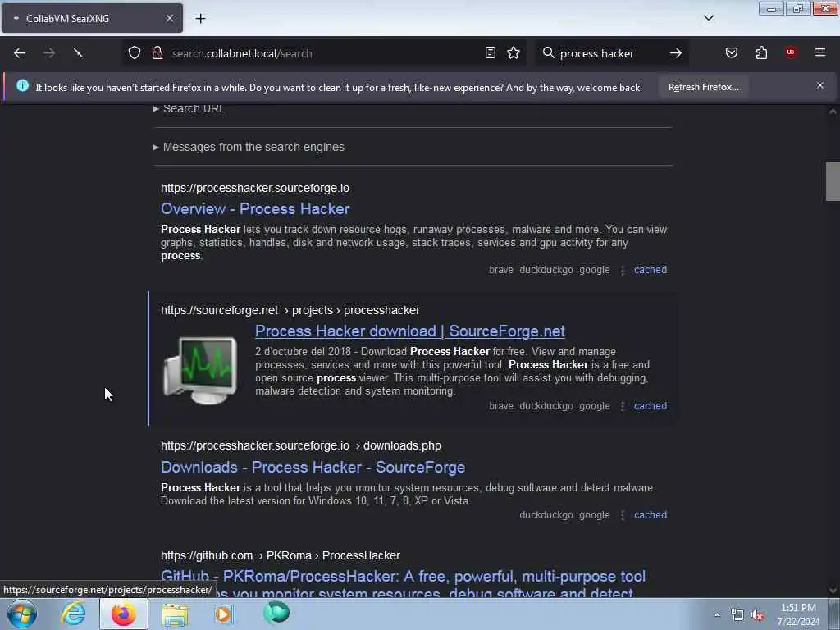Open the Extensions puzzle icon
Image resolution: width=840 pixels, height=630 pixels.
click(x=761, y=53)
